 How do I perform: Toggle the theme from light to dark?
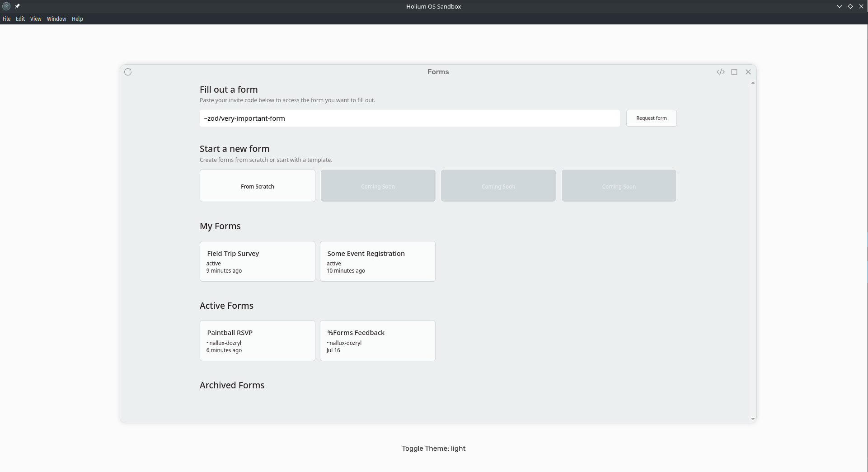pos(433,448)
